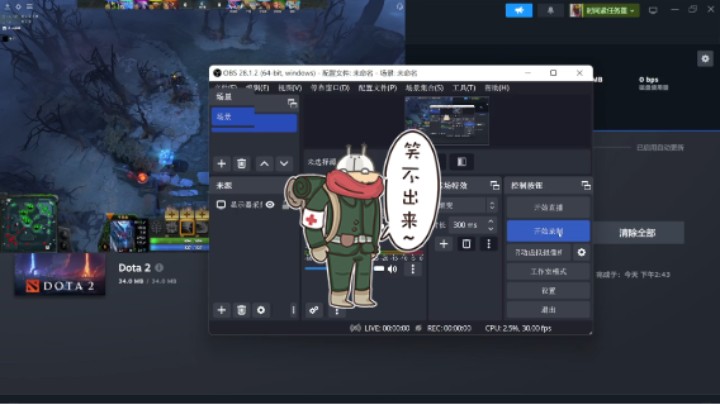Open the transition type dropdown

466,205
